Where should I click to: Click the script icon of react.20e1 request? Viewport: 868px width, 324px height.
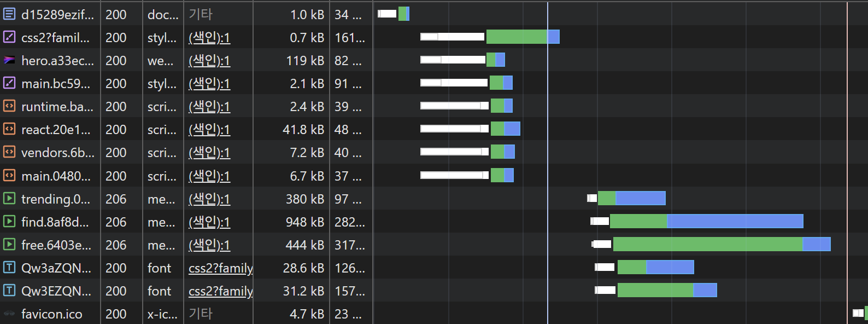(9, 129)
